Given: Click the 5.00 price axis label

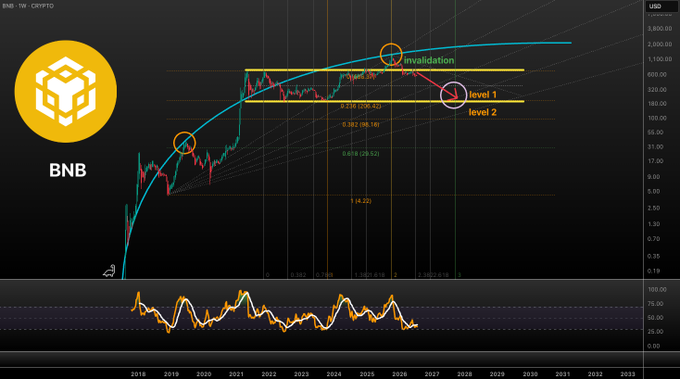Looking at the screenshot, I should pos(654,191).
